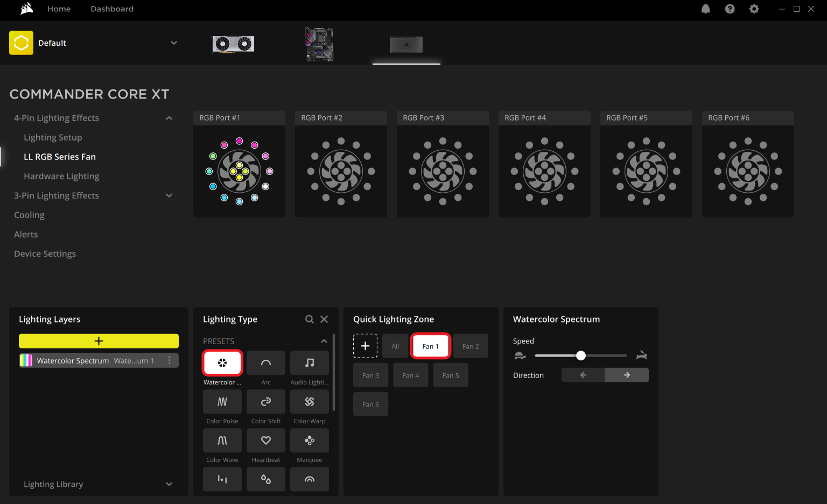
Task: Select the Fan 5 zone
Action: click(451, 375)
